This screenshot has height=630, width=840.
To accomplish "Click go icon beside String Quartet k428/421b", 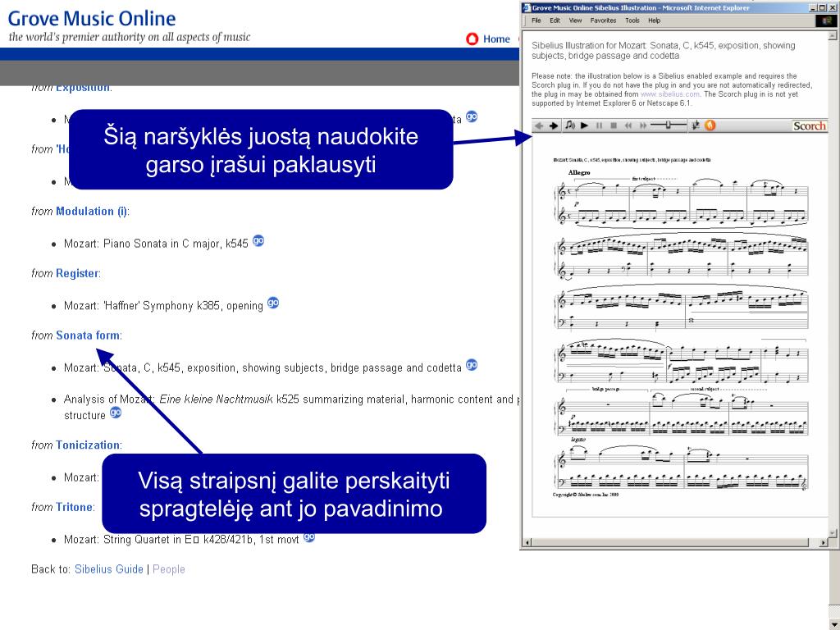I will pos(309,536).
